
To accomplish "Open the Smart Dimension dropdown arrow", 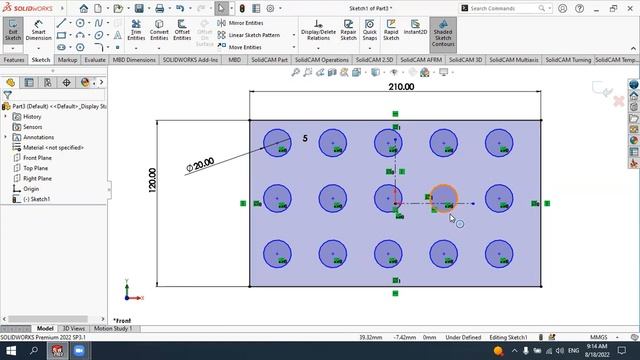I will click(x=38, y=48).
